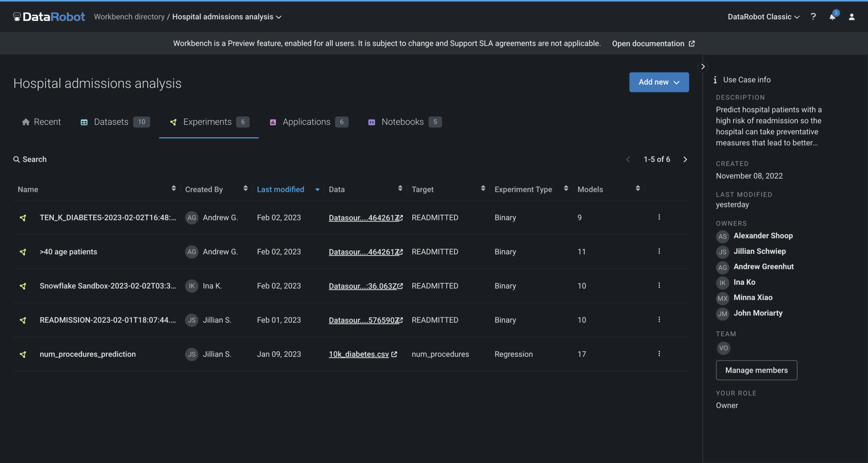Open data source link in TEN_K_DIABETES row
Image resolution: width=868 pixels, height=463 pixels.
click(366, 218)
